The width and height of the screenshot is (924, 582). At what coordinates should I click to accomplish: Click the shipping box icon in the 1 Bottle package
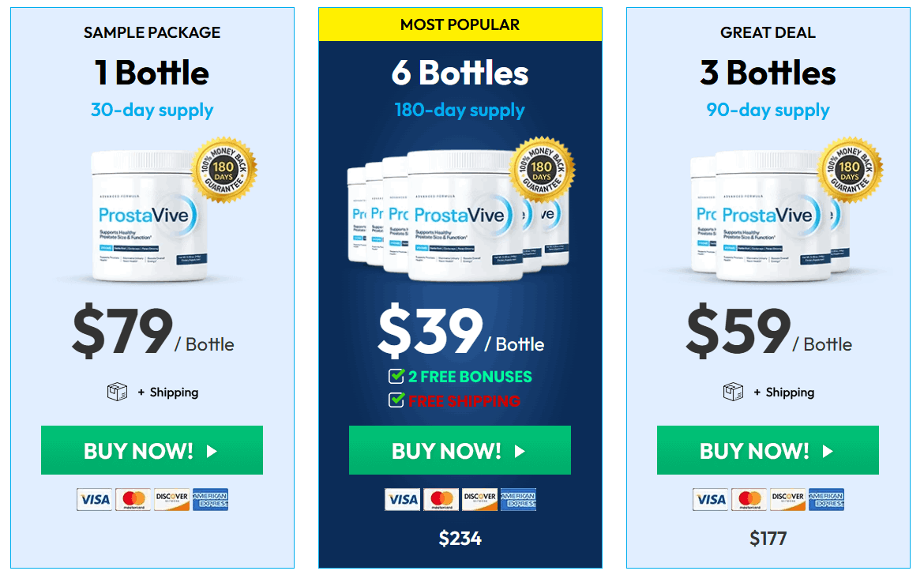click(x=117, y=391)
